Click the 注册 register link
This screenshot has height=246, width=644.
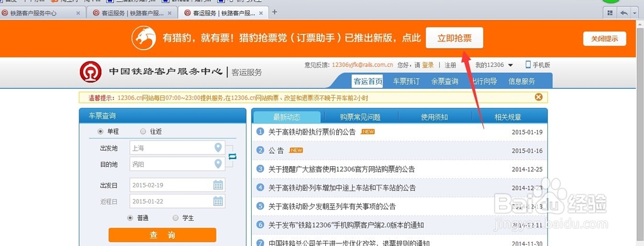pos(450,65)
